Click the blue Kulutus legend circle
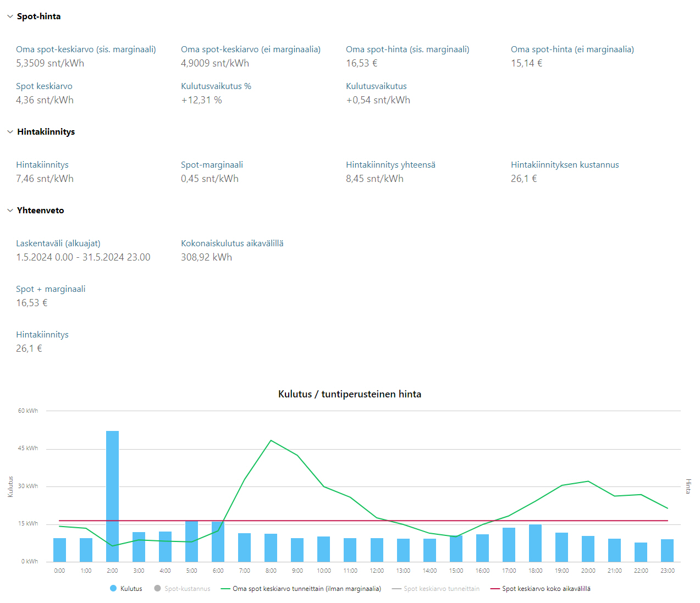 [113, 589]
